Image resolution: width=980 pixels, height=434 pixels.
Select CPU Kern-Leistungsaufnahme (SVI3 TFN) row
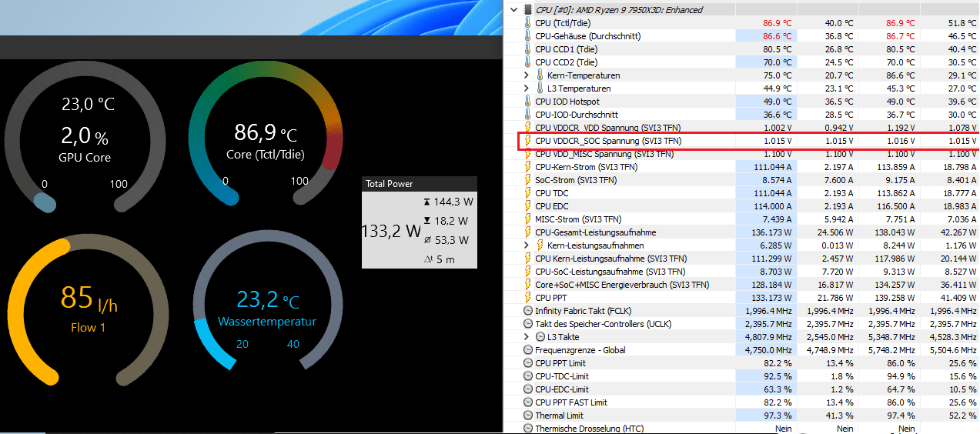(742, 259)
